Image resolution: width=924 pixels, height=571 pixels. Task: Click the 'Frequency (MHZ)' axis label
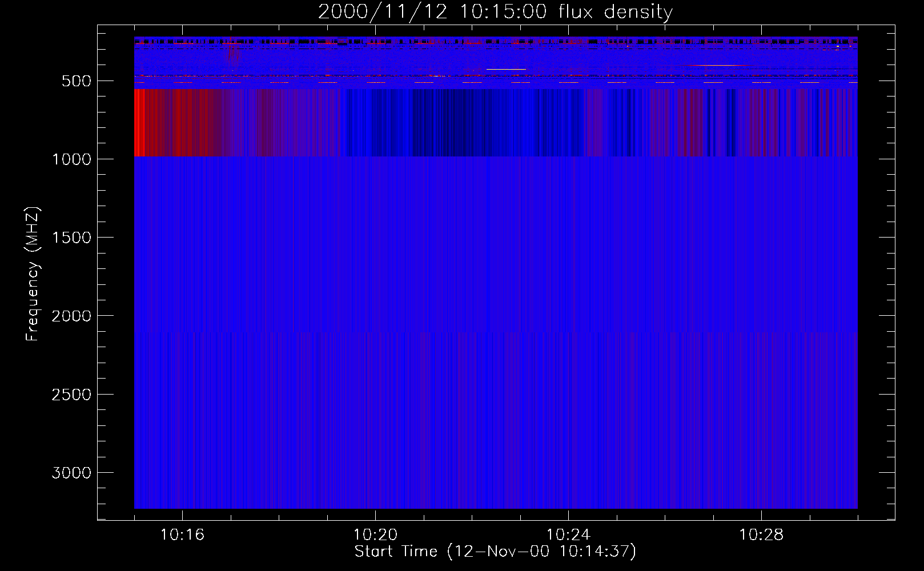33,274
